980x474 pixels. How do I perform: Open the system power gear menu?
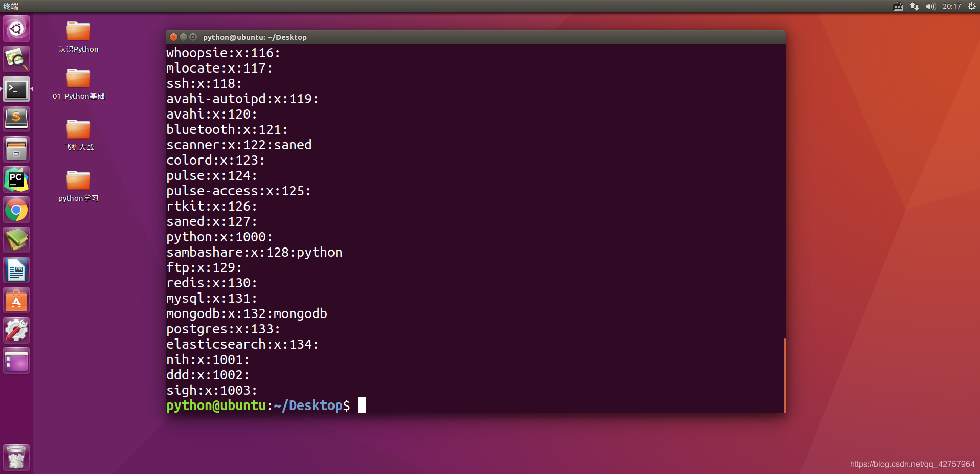point(972,6)
